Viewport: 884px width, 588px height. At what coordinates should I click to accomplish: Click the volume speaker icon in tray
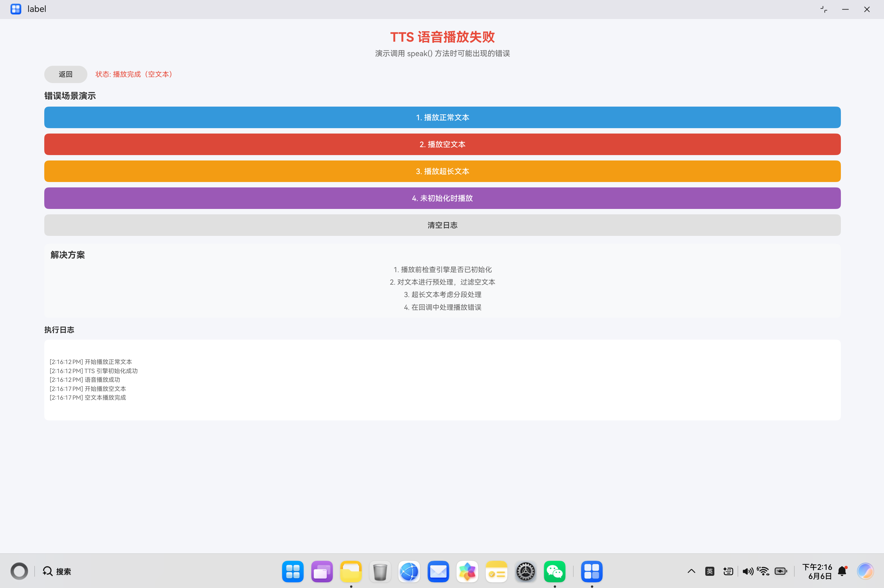point(748,571)
